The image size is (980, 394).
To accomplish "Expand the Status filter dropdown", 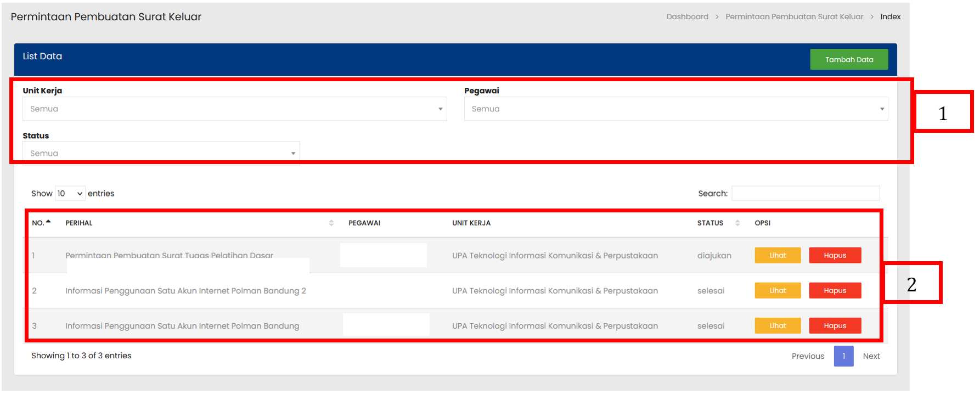I will pos(161,153).
